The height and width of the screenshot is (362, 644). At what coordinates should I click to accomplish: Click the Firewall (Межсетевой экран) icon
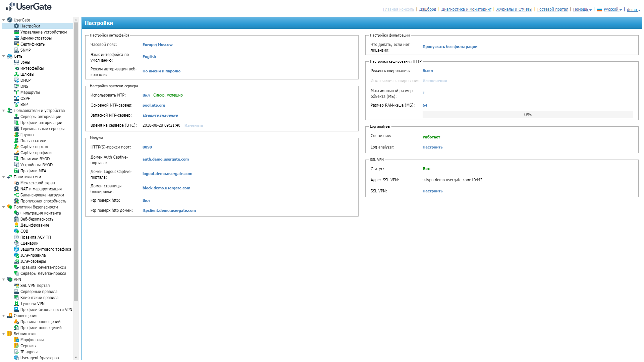16,183
